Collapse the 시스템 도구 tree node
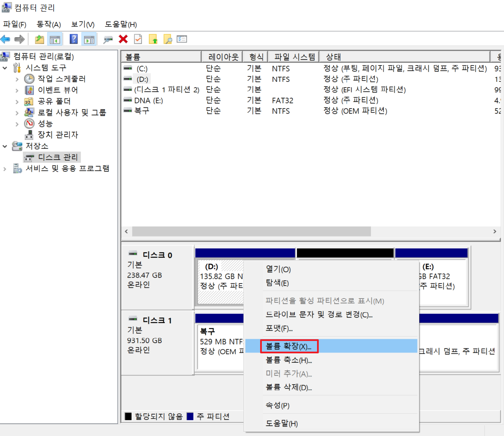This screenshot has width=504, height=436. (x=4, y=68)
